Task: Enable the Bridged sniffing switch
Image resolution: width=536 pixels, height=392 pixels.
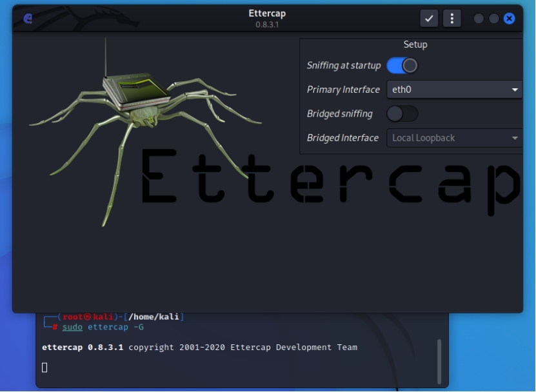Action: coord(402,114)
